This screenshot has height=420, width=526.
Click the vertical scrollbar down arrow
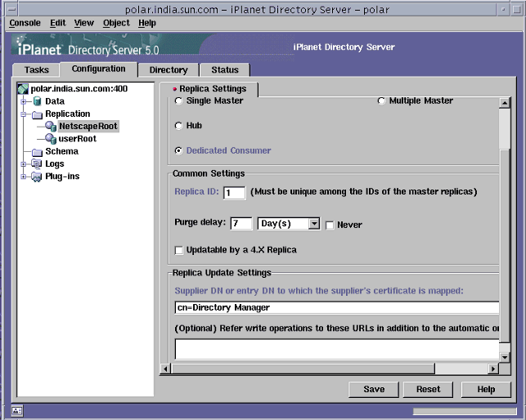(x=505, y=357)
